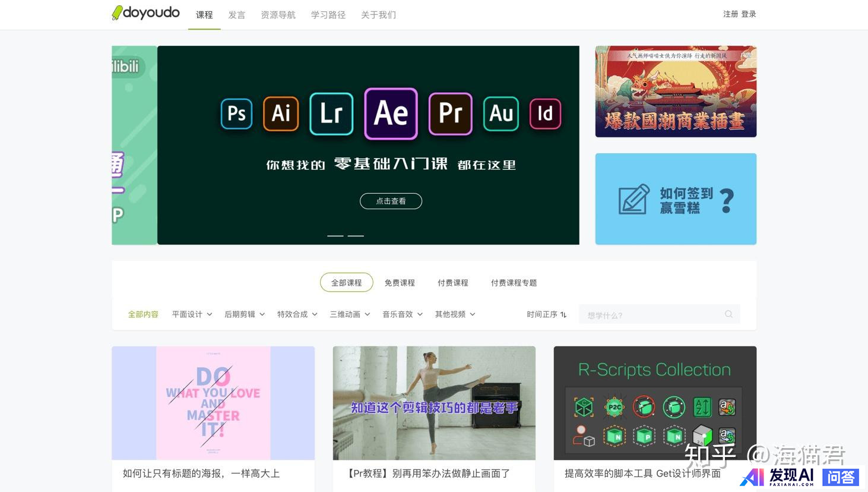
Task: Click the doyoudo logo
Action: point(145,13)
